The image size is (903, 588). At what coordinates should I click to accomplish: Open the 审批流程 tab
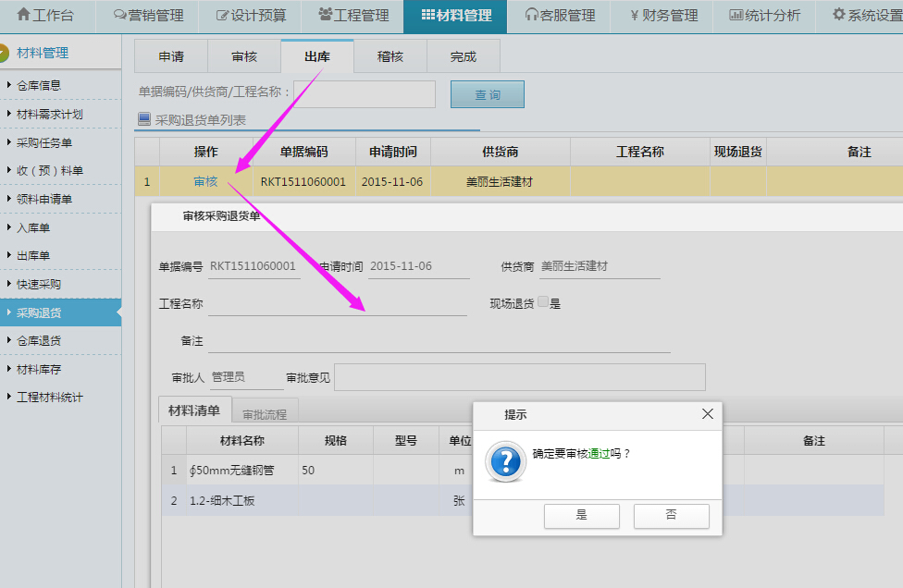[265, 414]
